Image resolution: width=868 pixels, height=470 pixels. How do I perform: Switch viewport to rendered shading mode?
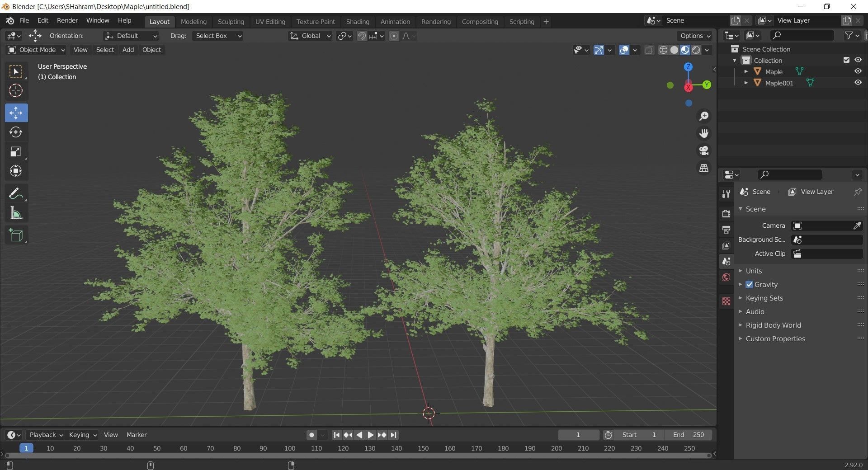pyautogui.click(x=696, y=50)
